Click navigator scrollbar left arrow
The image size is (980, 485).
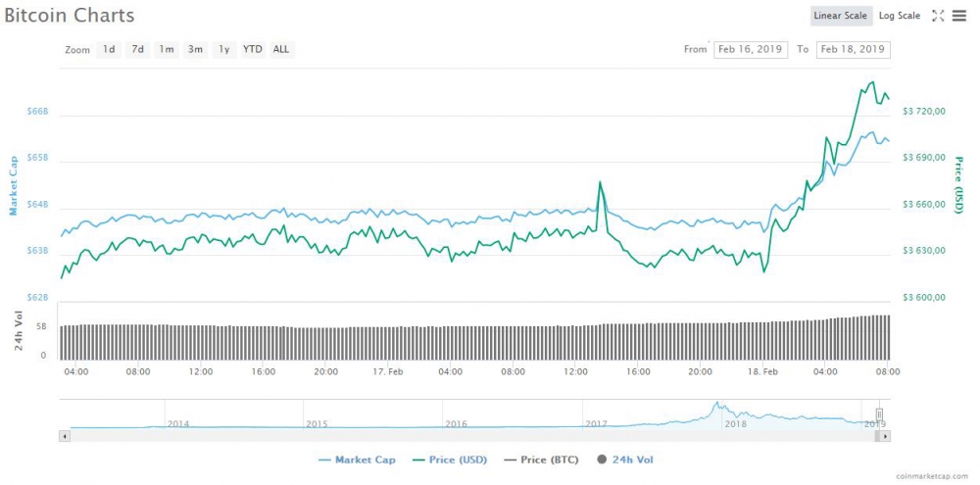(x=65, y=436)
